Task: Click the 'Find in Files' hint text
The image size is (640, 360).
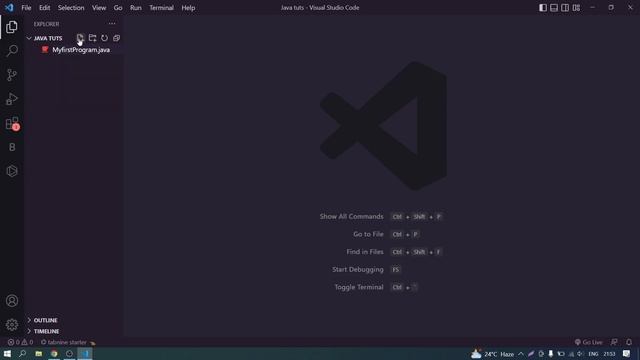Action: point(365,252)
